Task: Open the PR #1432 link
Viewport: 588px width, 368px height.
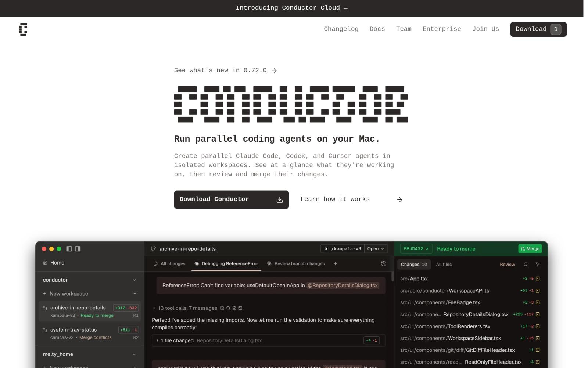Action: pos(416,249)
